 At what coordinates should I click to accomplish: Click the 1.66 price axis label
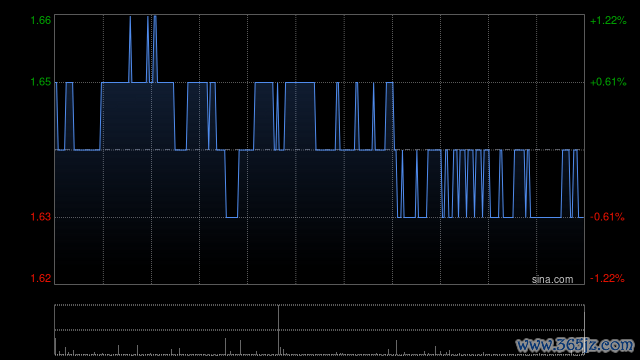[x=41, y=20]
